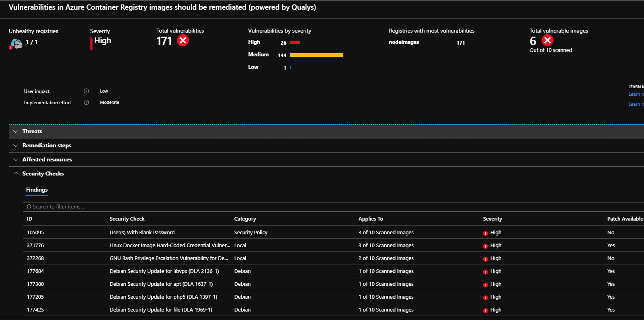Click the red High severity bar
Screen dimensions: 644x320
(295, 42)
